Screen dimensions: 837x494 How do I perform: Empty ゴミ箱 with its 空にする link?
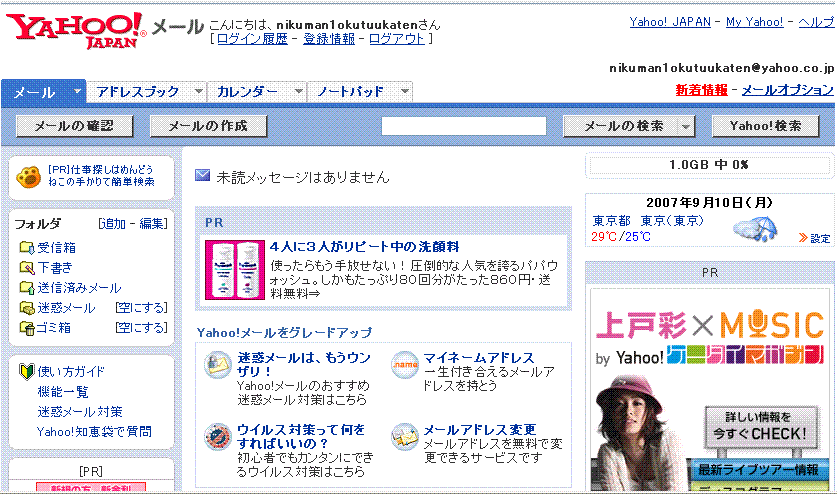(141, 327)
